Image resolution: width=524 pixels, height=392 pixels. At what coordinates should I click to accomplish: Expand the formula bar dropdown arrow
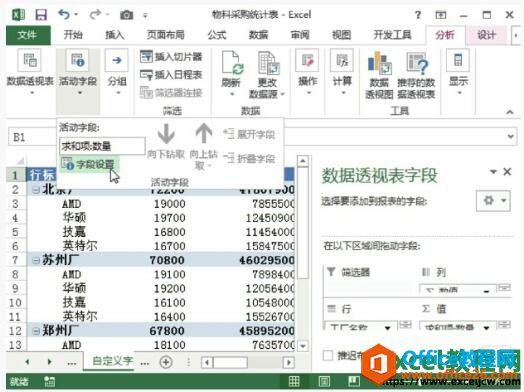510,137
